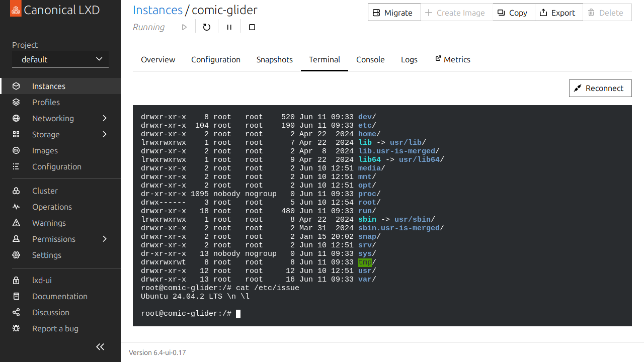Viewport: 644px width, 362px height.
Task: Expand the Networking submenu chevron
Action: point(105,118)
